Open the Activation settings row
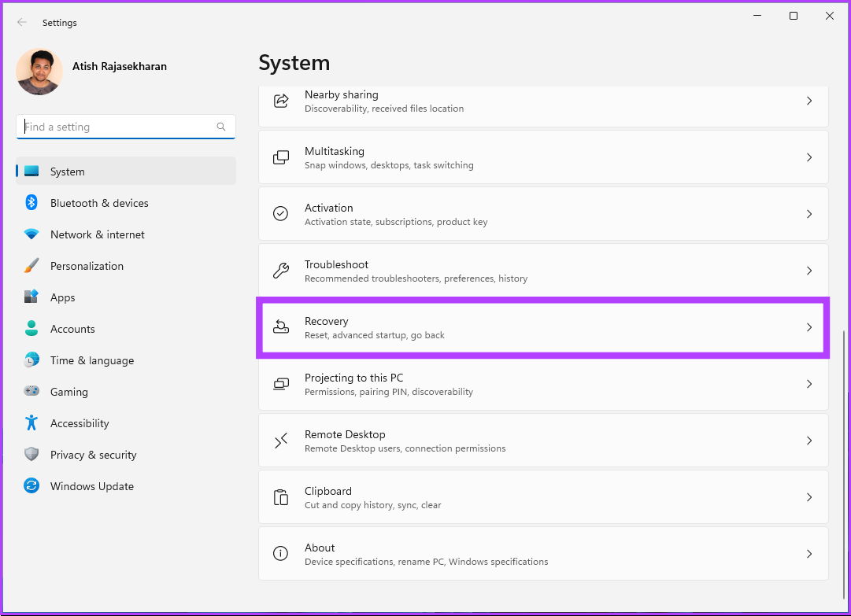 click(543, 214)
